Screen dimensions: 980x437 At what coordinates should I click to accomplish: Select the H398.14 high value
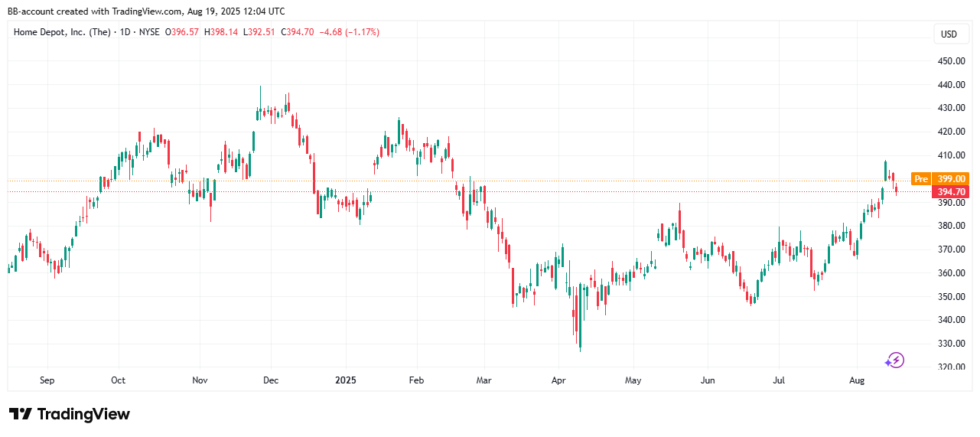click(x=221, y=32)
